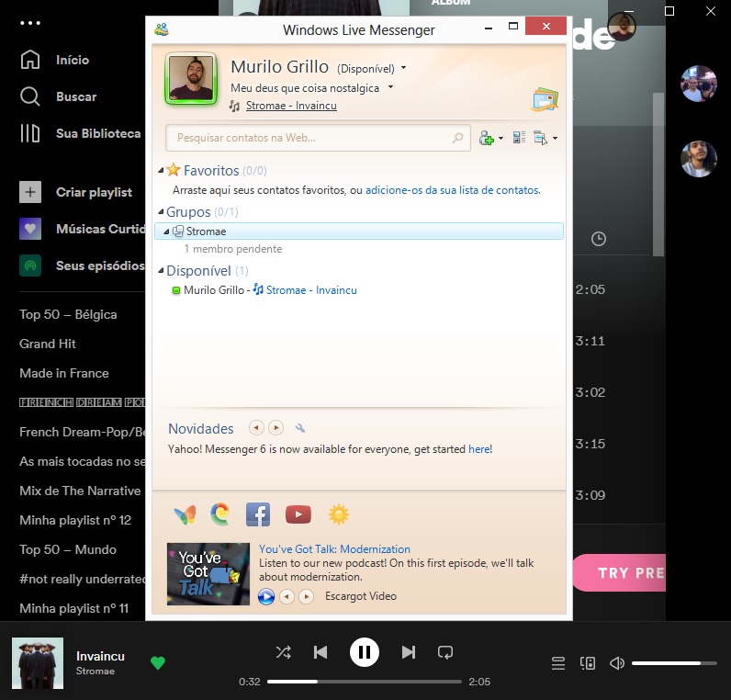The width and height of the screenshot is (731, 700).
Task: Collapse the Favoritos group
Action: (x=162, y=171)
